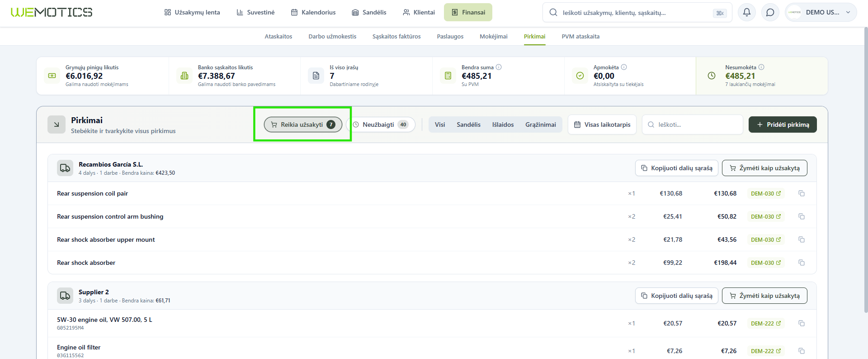This screenshot has width=868, height=359.
Task: Copy the Rear suspension control arm bushing row
Action: [x=802, y=216]
